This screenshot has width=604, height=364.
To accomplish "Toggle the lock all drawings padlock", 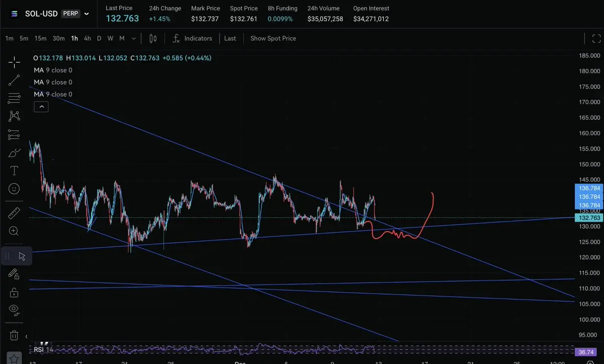I will coord(14,292).
